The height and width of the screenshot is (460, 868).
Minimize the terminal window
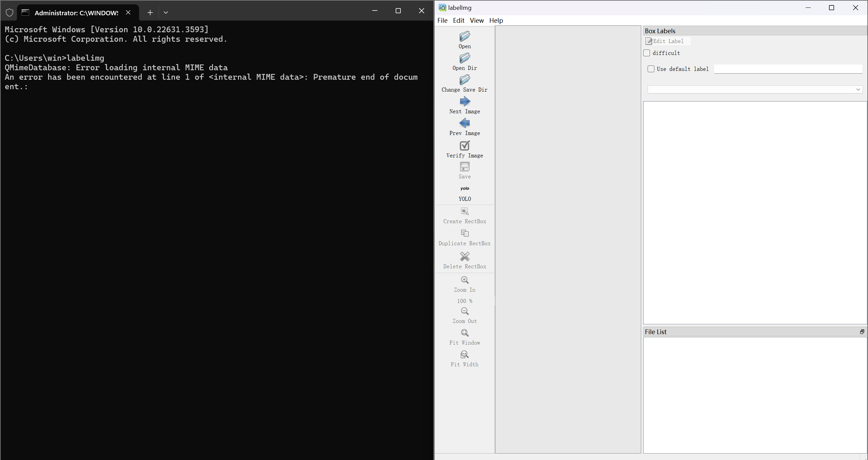pyautogui.click(x=375, y=11)
